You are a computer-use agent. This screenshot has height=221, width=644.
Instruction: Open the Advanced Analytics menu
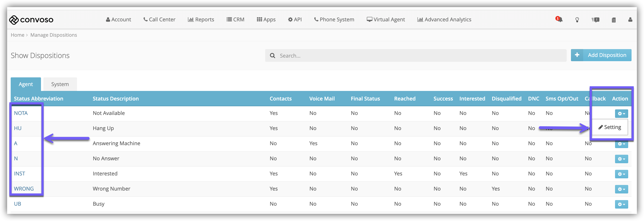coord(444,20)
